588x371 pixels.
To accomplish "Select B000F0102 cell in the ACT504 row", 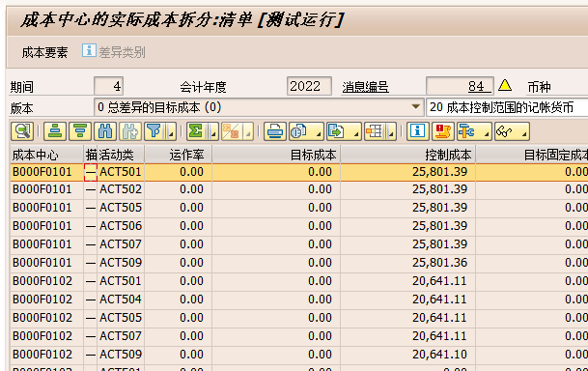I will coord(46,300).
